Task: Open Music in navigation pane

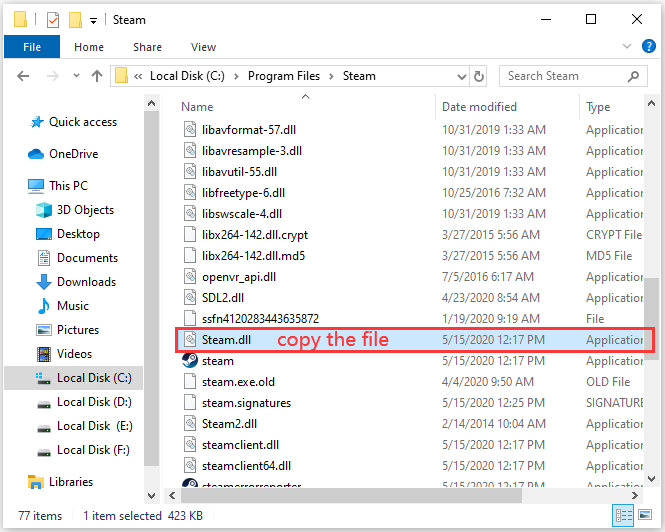Action: pyautogui.click(x=62, y=306)
